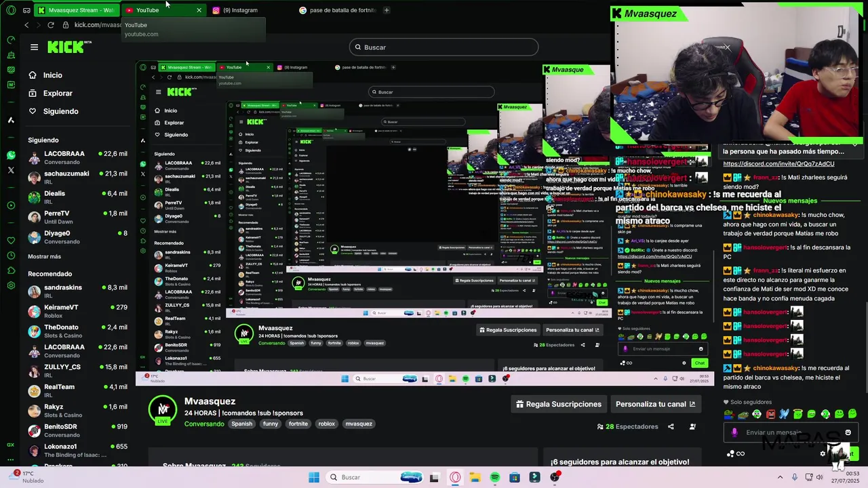Open Microsoft Store from the taskbar
This screenshot has width=868, height=488.
click(515, 477)
